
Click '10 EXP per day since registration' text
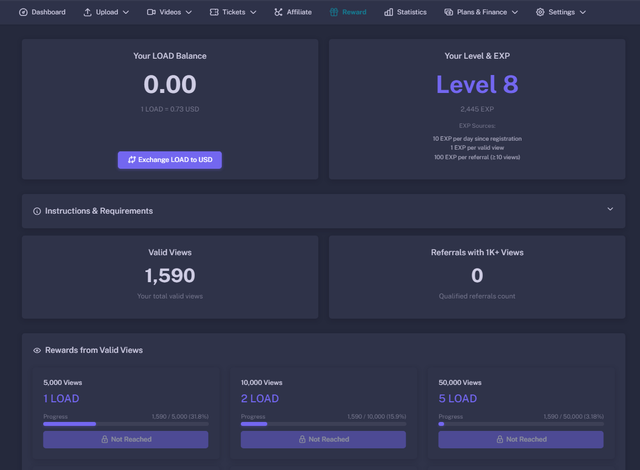click(x=477, y=139)
